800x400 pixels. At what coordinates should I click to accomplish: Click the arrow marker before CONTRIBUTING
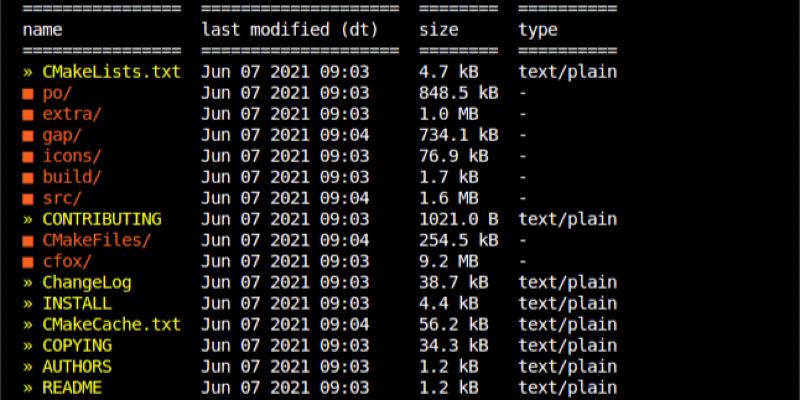[28, 219]
